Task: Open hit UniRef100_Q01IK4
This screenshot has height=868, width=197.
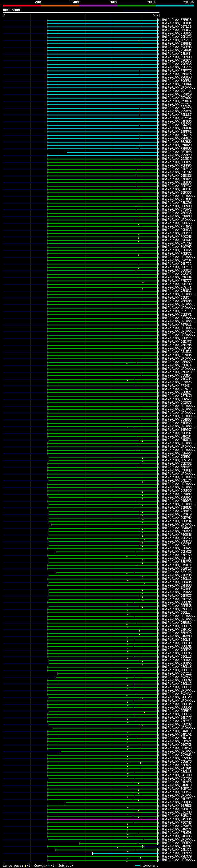Action: pos(176,91)
